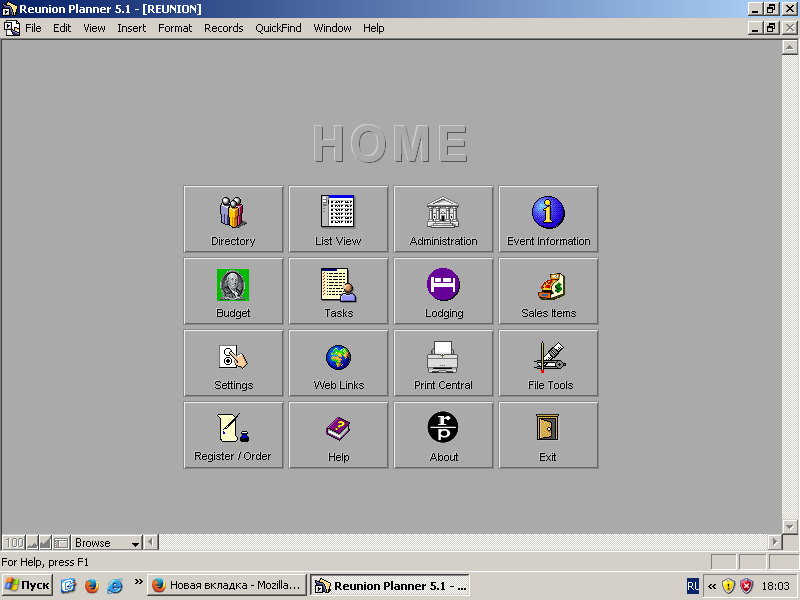Open Event Information
Image resolution: width=800 pixels, height=600 pixels.
548,219
